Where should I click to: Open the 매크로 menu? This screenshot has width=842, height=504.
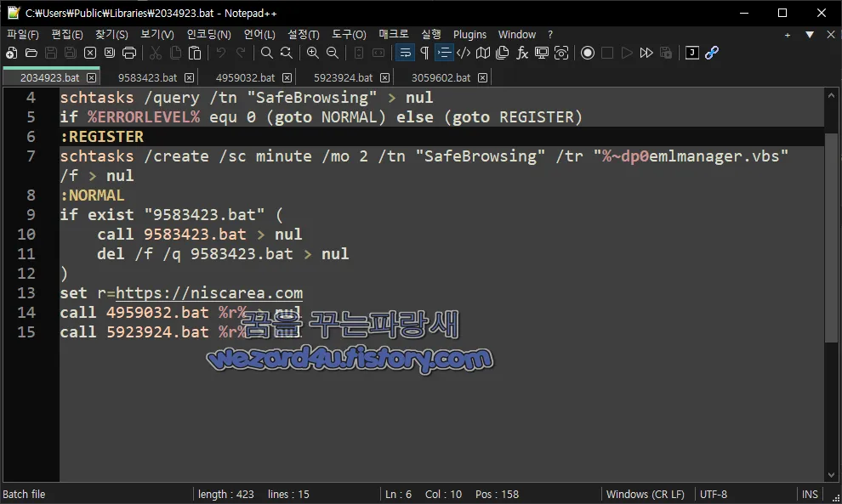point(394,34)
